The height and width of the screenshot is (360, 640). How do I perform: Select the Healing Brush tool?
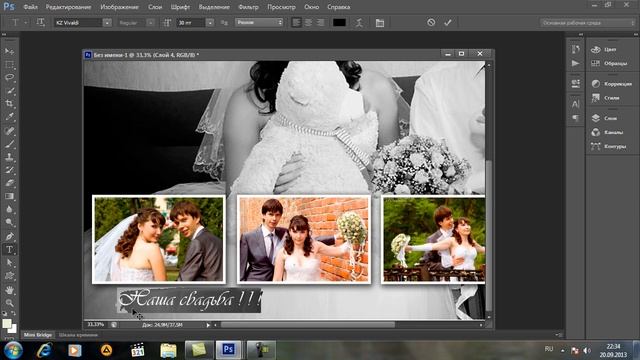tap(9, 131)
